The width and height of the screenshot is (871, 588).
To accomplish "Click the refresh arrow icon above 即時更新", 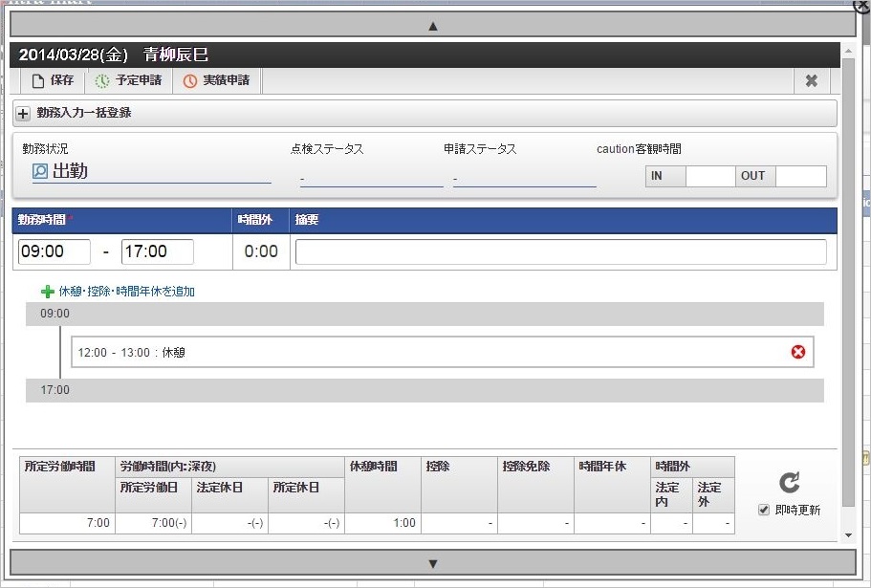I will point(790,483).
